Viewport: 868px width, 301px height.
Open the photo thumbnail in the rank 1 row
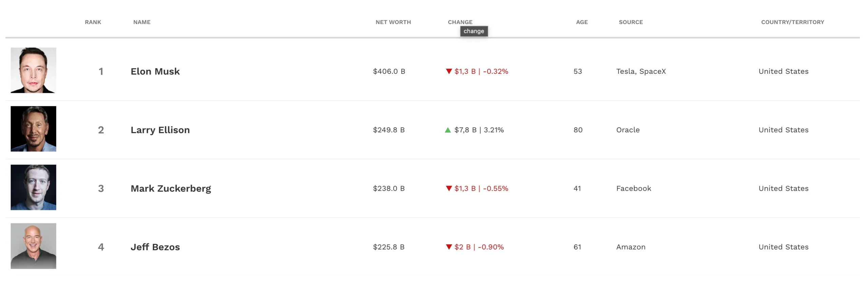[x=33, y=70]
